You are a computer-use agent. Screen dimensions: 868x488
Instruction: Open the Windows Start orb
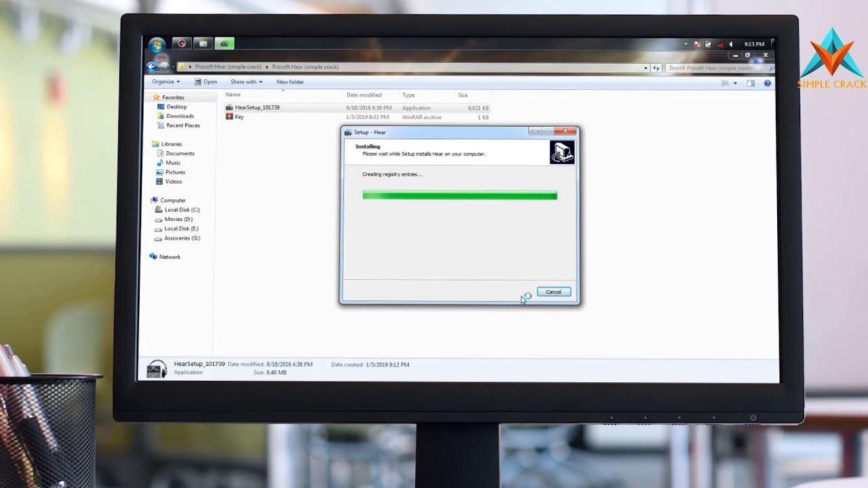tap(157, 45)
